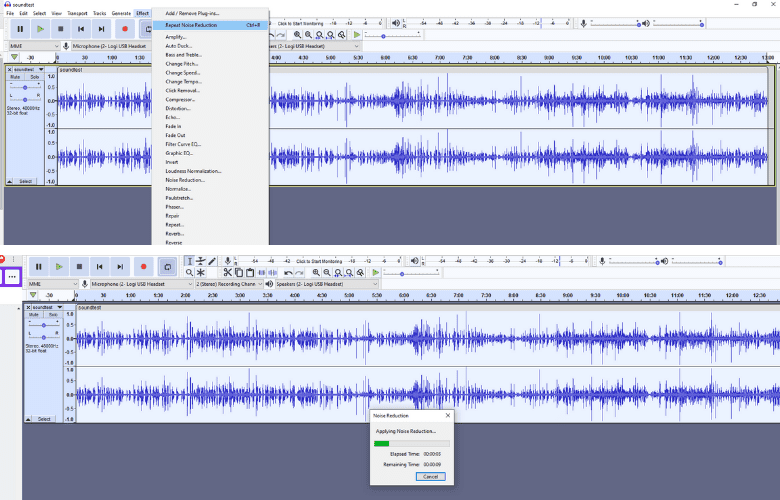Select the Selection tool in lower toolbar
Image resolution: width=780 pixels, height=500 pixels.
(x=189, y=261)
